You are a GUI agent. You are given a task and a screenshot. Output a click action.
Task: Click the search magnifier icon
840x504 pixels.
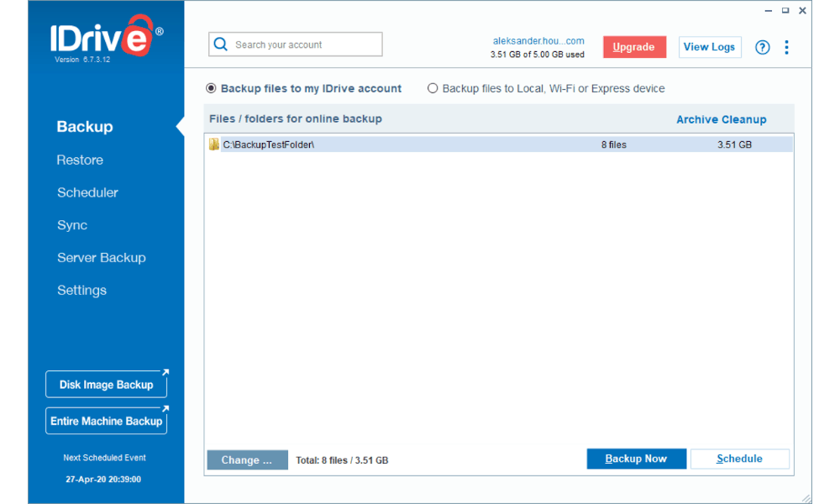click(220, 44)
